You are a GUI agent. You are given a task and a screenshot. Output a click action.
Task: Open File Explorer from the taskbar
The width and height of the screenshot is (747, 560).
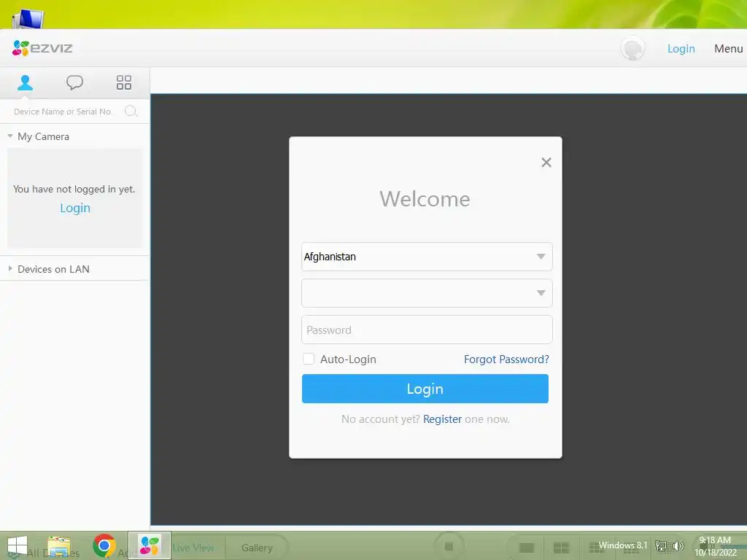pos(59,546)
